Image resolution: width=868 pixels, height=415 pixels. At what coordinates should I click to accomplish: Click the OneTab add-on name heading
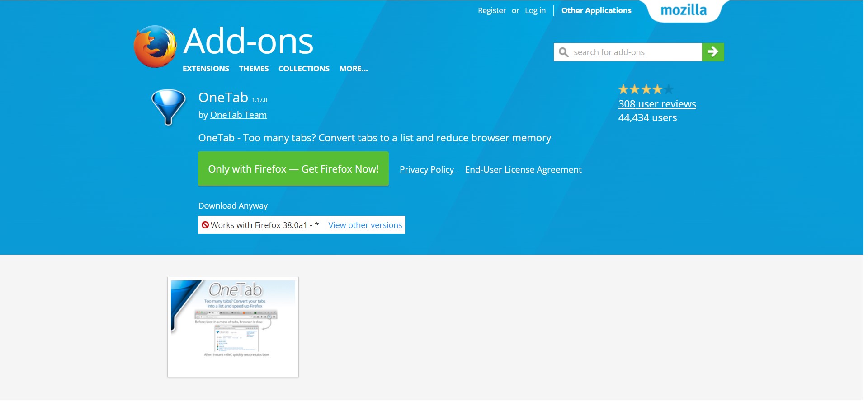click(223, 97)
